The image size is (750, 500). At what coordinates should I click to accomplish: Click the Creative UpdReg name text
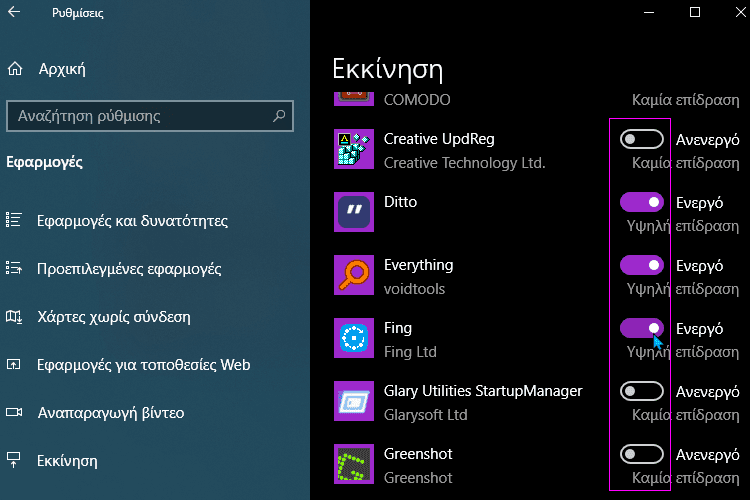click(x=439, y=139)
